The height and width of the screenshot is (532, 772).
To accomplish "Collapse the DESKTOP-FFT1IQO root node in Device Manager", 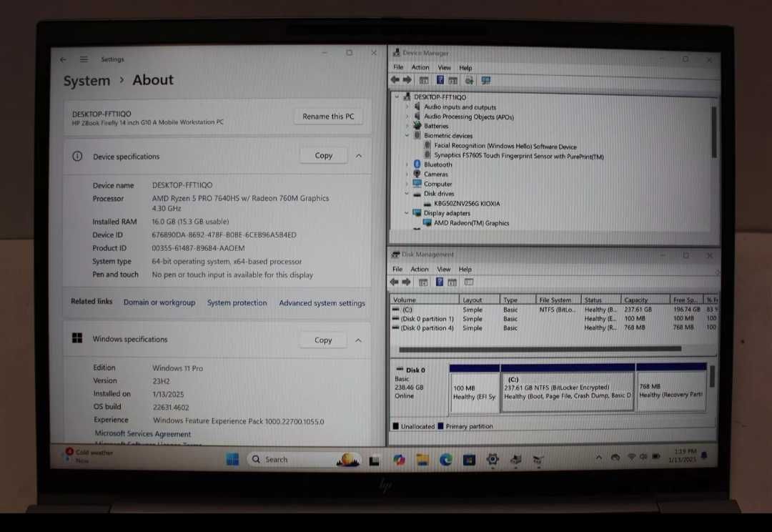I will point(397,97).
